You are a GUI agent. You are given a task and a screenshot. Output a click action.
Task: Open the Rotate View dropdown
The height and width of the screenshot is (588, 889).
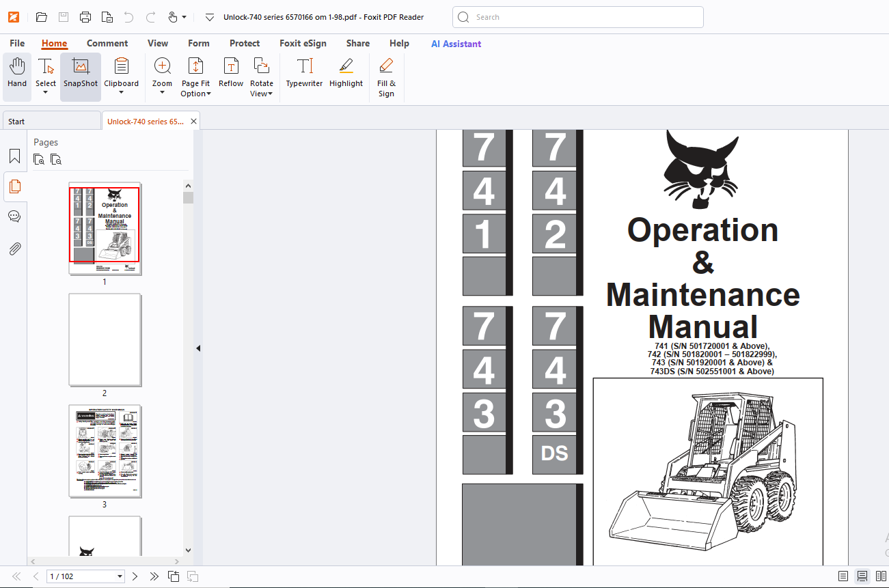click(x=270, y=94)
